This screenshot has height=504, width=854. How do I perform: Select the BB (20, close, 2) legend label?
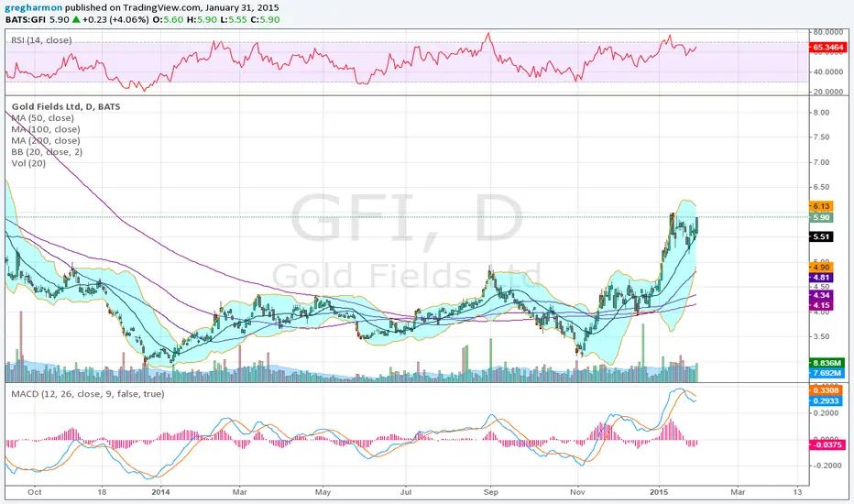(x=47, y=152)
